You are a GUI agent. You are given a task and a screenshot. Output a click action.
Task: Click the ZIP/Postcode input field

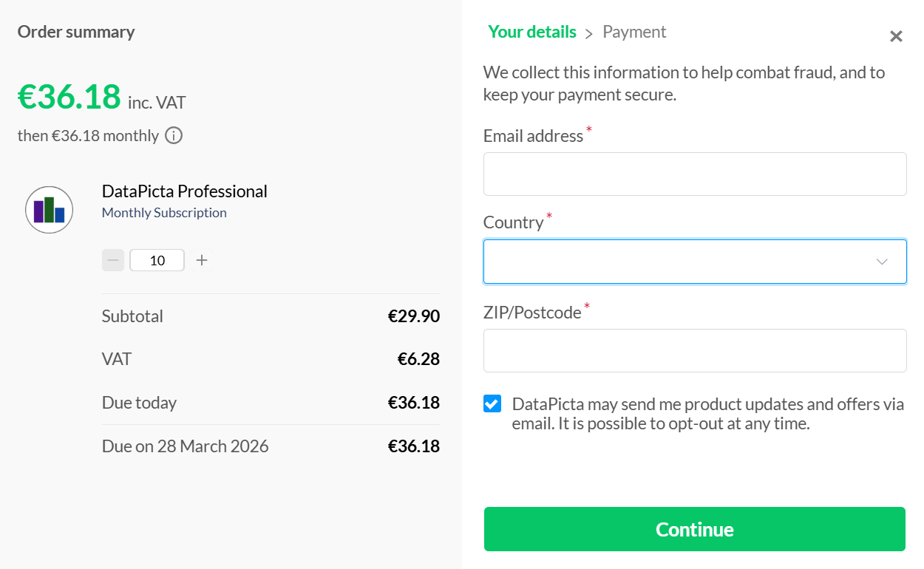[x=695, y=350]
